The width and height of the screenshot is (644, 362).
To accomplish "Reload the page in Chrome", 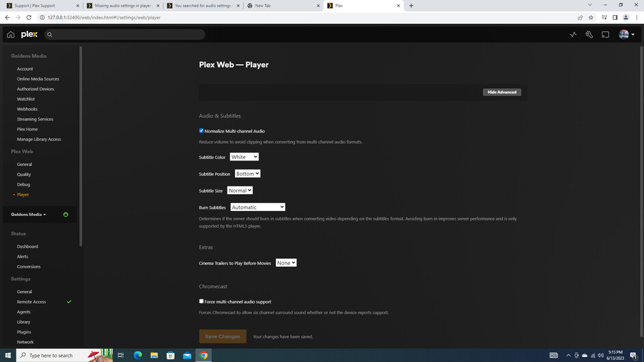I will pos(29,17).
